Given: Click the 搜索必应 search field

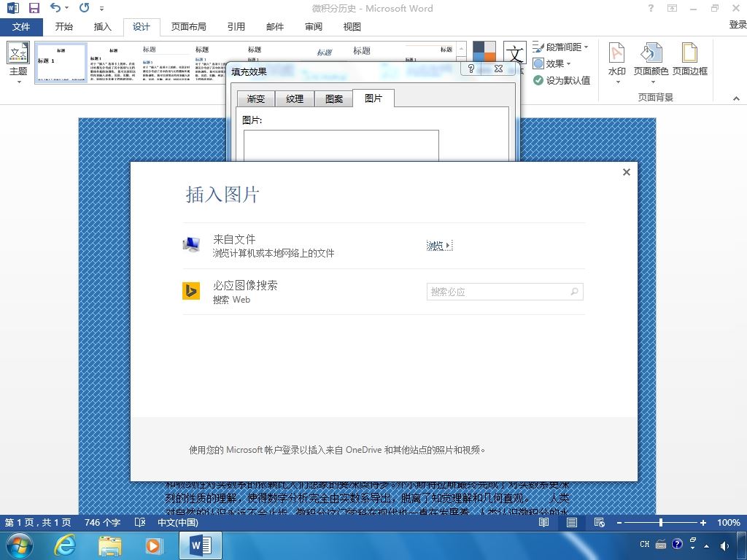Looking at the screenshot, I should [505, 292].
